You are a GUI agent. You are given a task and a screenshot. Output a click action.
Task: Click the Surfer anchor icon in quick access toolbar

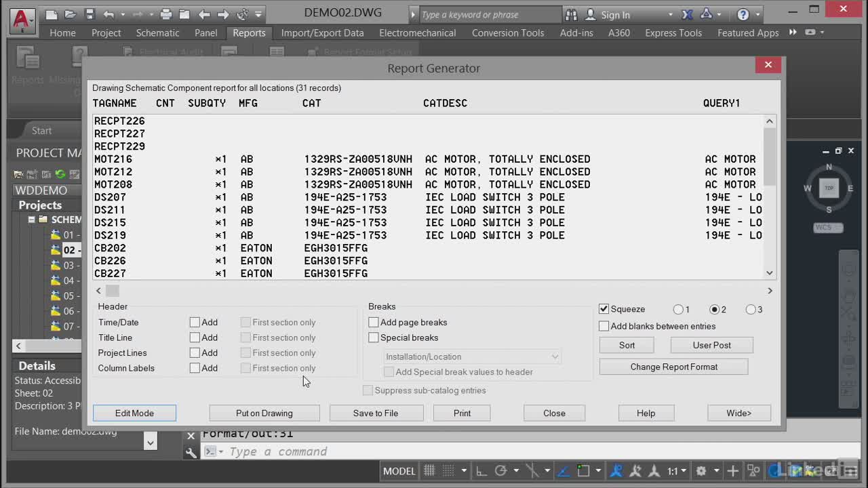click(242, 14)
